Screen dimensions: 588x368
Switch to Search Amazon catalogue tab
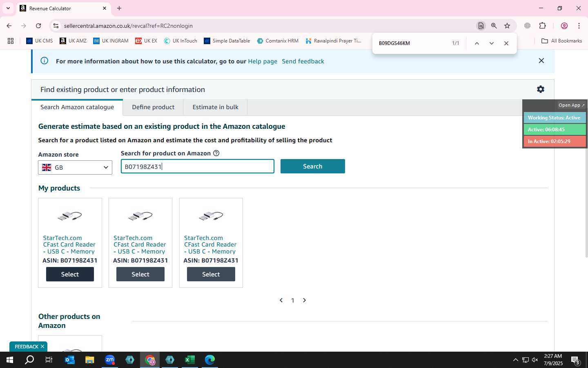(77, 107)
